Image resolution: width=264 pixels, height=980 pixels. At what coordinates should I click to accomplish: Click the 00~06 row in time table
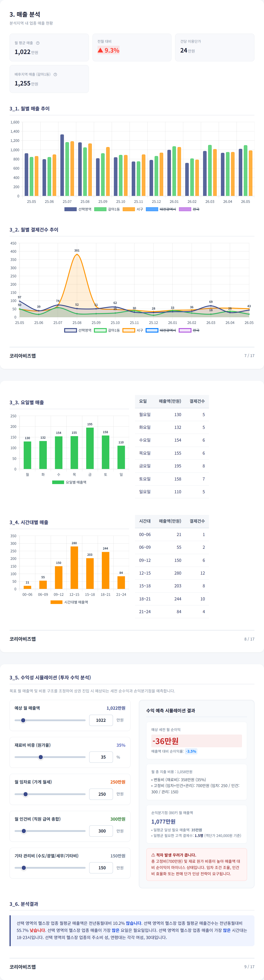[x=172, y=535]
